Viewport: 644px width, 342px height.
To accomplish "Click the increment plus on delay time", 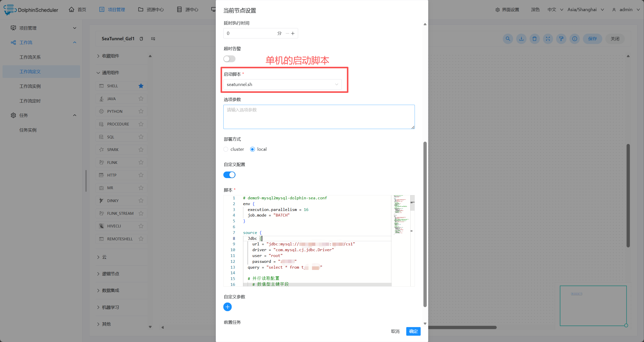I will click(293, 33).
